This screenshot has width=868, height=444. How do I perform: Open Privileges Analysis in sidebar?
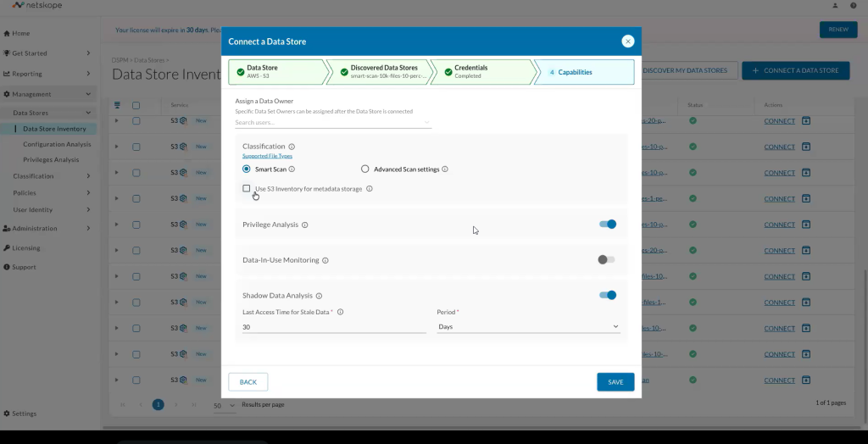(51, 160)
